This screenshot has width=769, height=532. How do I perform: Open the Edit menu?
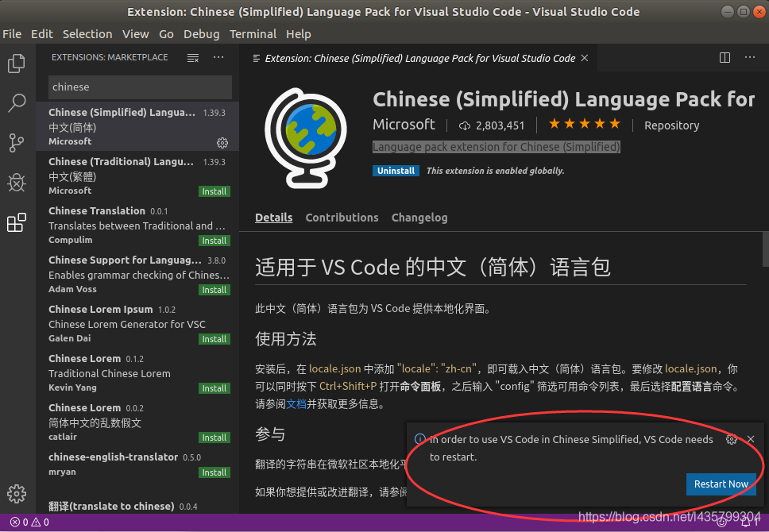[x=41, y=34]
